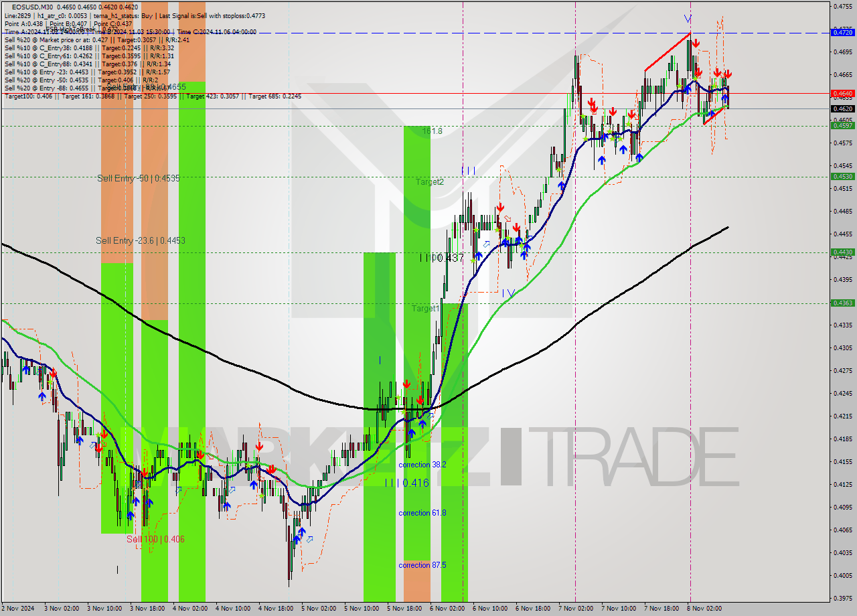Click the '4 Nov 10:00' time label
Screen dimensions: 857x616
point(233,609)
